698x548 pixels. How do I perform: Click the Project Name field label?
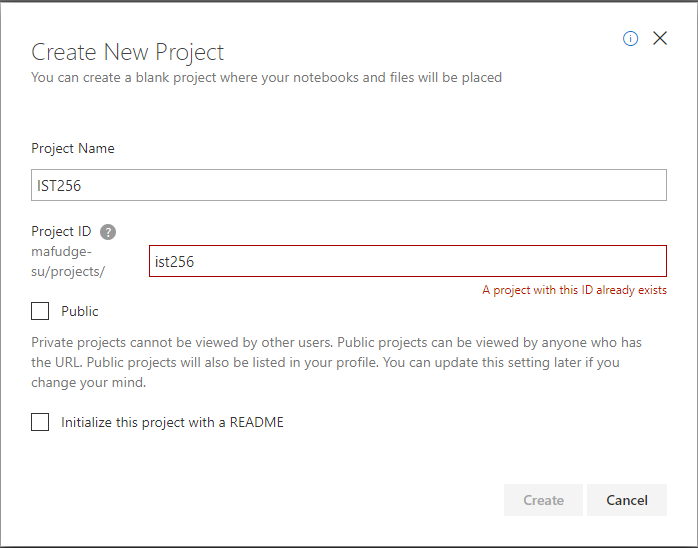73,148
